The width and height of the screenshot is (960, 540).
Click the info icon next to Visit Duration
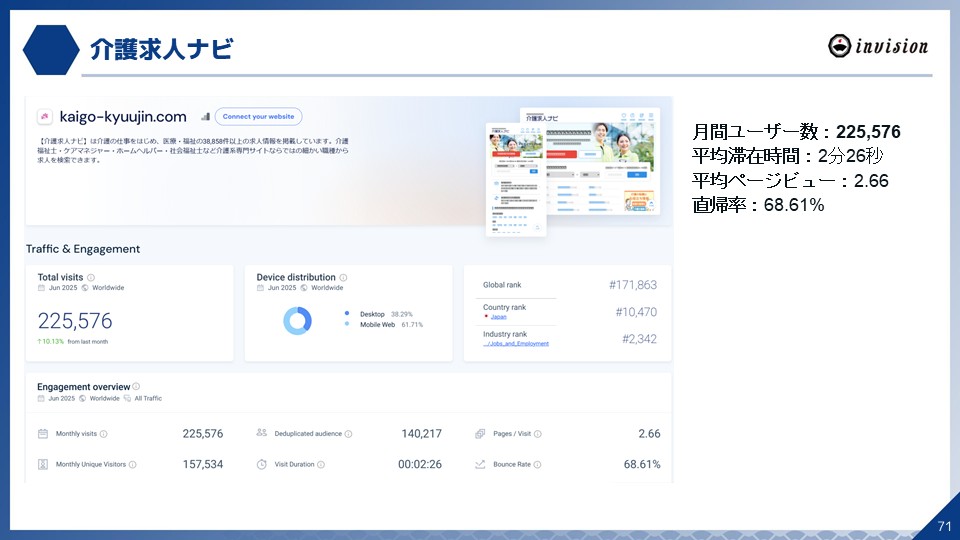(321, 464)
